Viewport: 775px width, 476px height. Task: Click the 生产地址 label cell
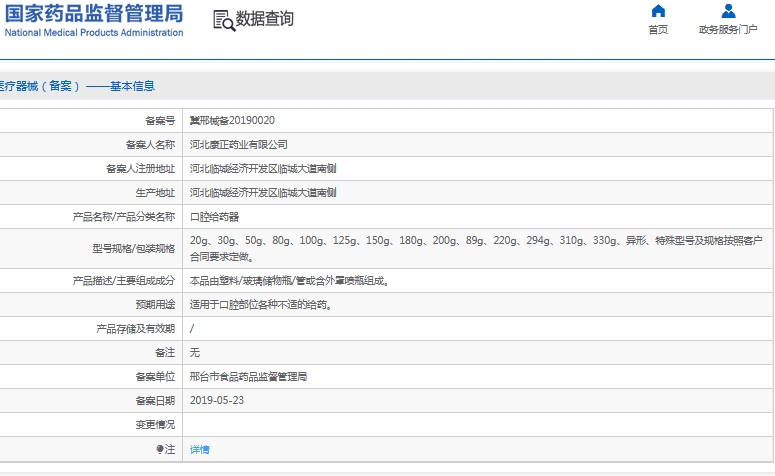[91, 193]
